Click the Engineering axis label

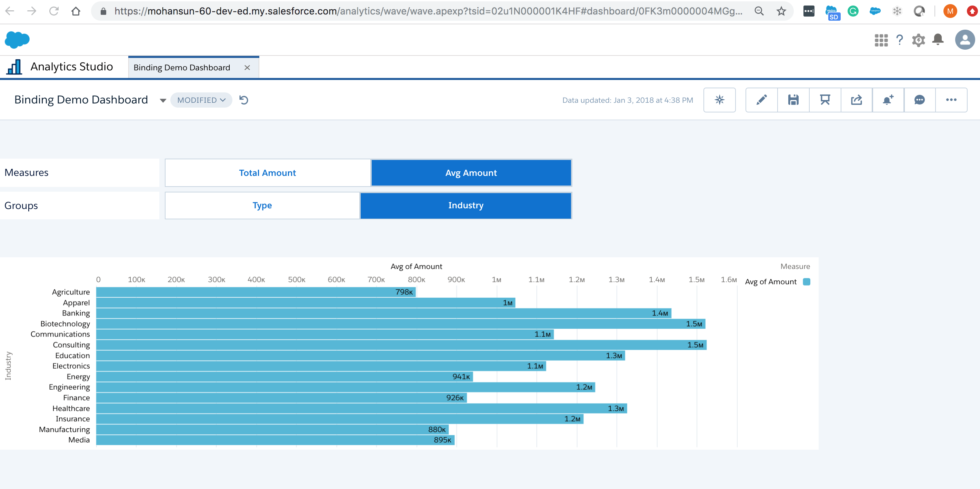(69, 387)
